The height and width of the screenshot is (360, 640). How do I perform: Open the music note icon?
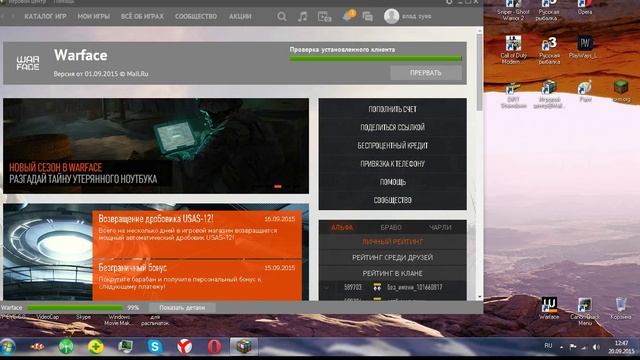pyautogui.click(x=302, y=16)
